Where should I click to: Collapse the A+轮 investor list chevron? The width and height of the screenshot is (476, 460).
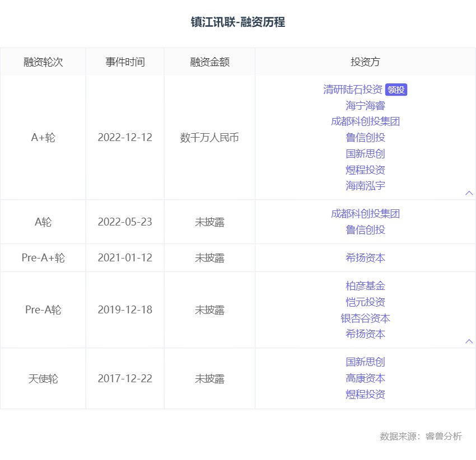coord(469,193)
